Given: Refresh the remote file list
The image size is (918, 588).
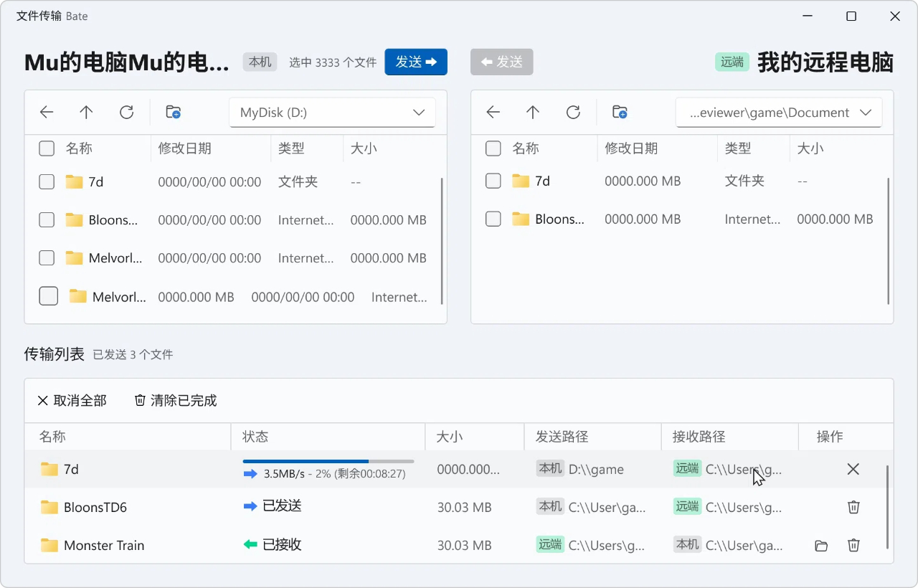Looking at the screenshot, I should point(573,112).
